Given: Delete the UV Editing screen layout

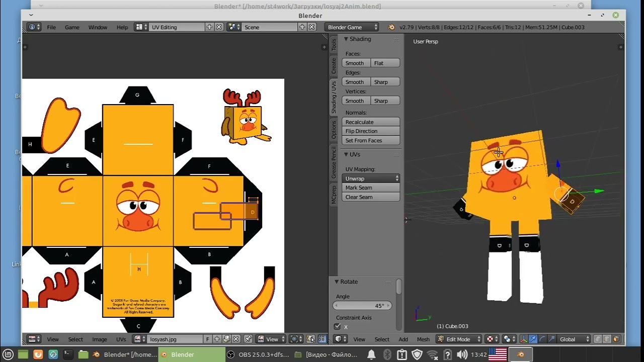Looking at the screenshot, I should click(x=219, y=27).
